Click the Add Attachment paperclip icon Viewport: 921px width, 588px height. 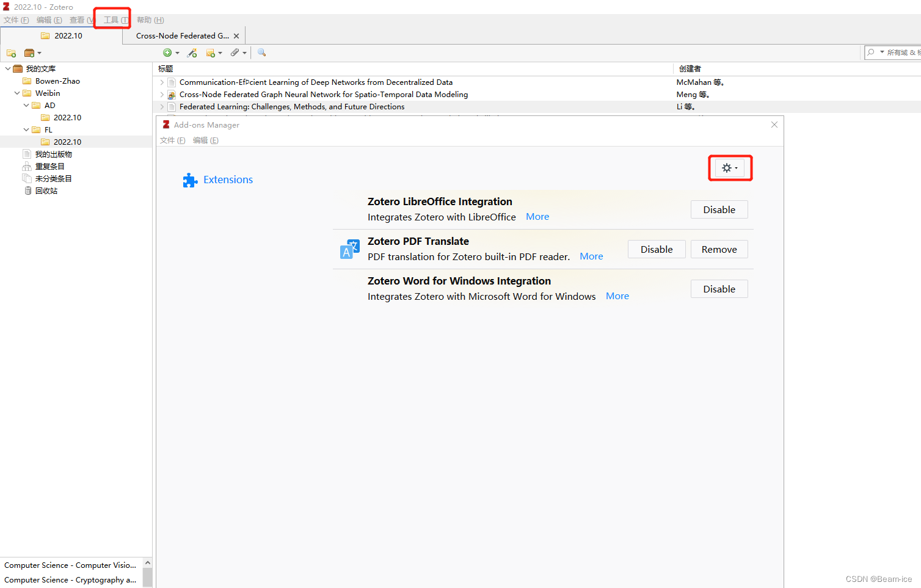coord(235,53)
